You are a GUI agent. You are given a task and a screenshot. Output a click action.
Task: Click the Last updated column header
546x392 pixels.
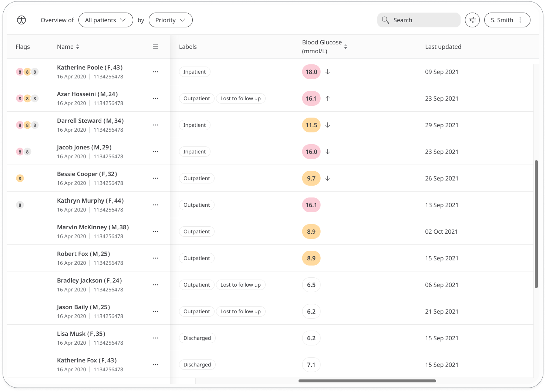pos(443,47)
